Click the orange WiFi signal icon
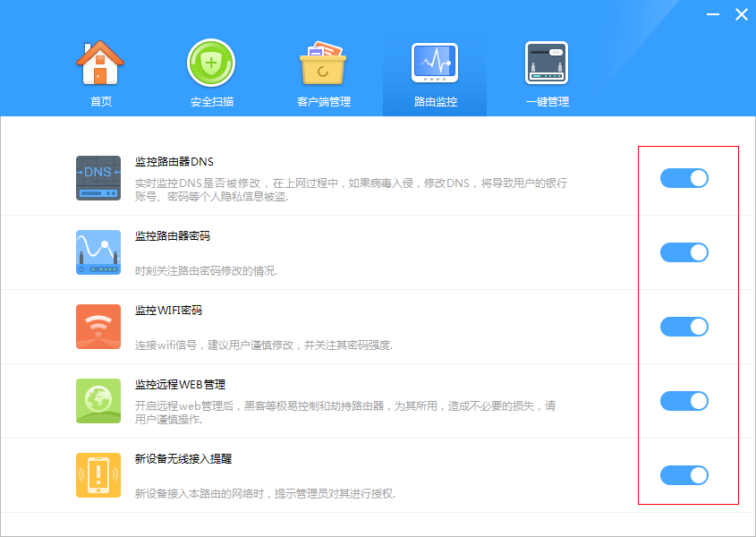 (98, 326)
